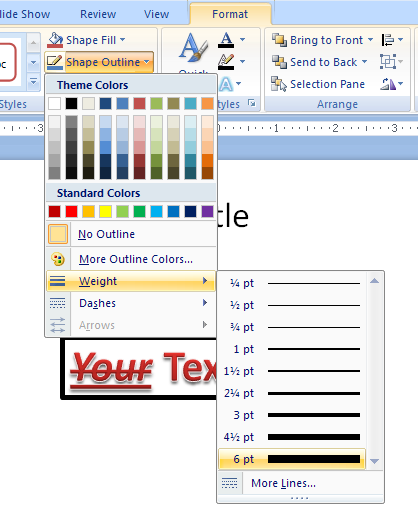Click the Your Text WordArt box

pos(139,369)
